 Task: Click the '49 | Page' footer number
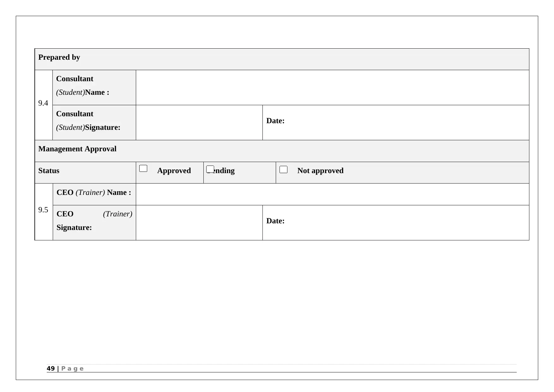tap(65, 369)
